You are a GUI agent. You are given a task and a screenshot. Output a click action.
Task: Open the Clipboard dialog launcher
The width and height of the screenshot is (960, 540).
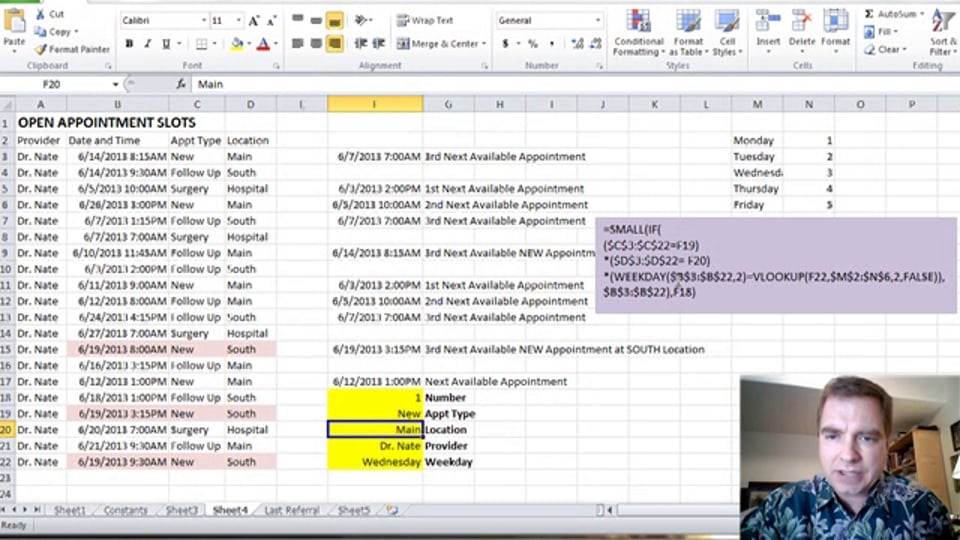click(x=108, y=66)
